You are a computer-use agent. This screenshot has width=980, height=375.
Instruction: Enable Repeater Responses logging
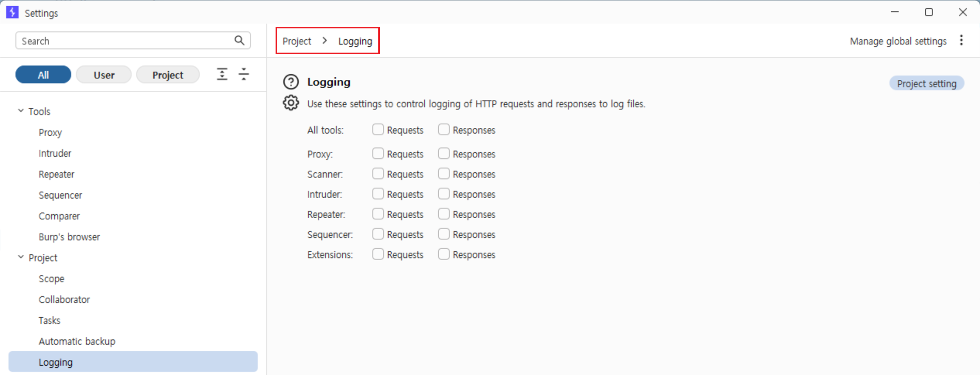444,214
